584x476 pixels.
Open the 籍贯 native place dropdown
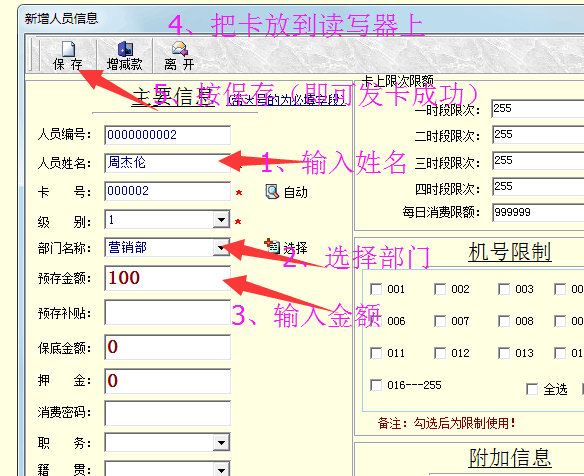221,469
